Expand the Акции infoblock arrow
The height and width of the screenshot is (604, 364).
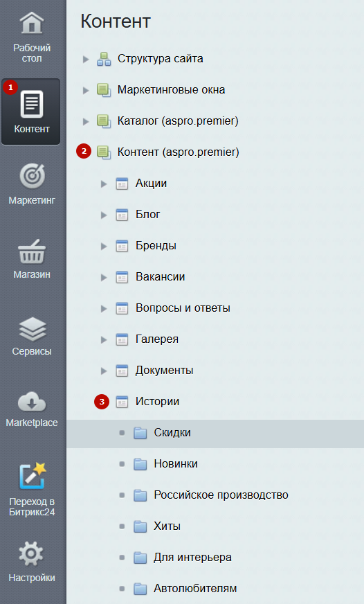[104, 184]
